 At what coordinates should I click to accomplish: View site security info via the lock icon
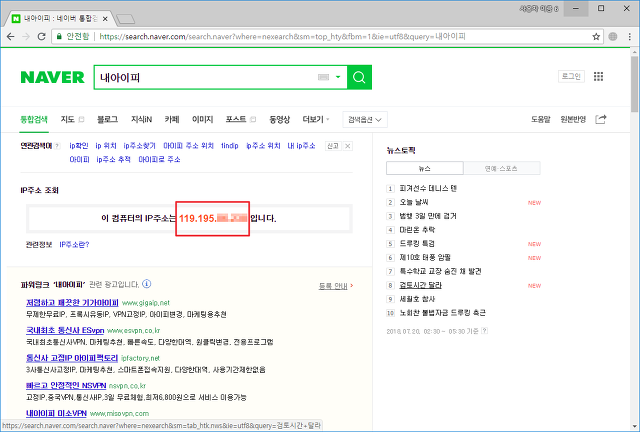tap(59, 36)
